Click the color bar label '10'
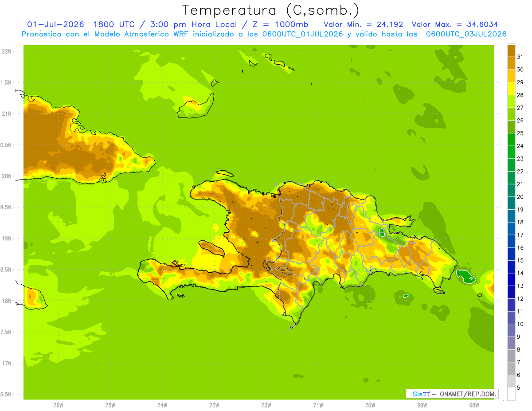 tap(520, 324)
